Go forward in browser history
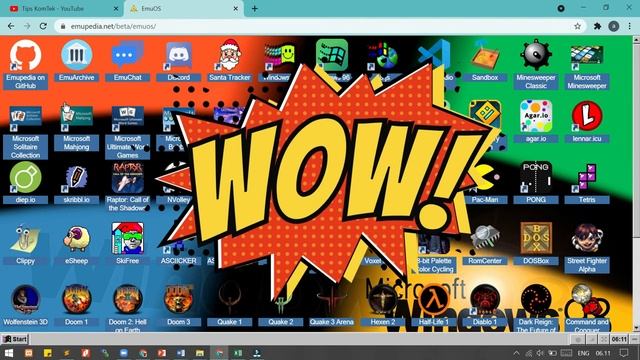Viewport: 640px width, 360px height. [x=27, y=26]
